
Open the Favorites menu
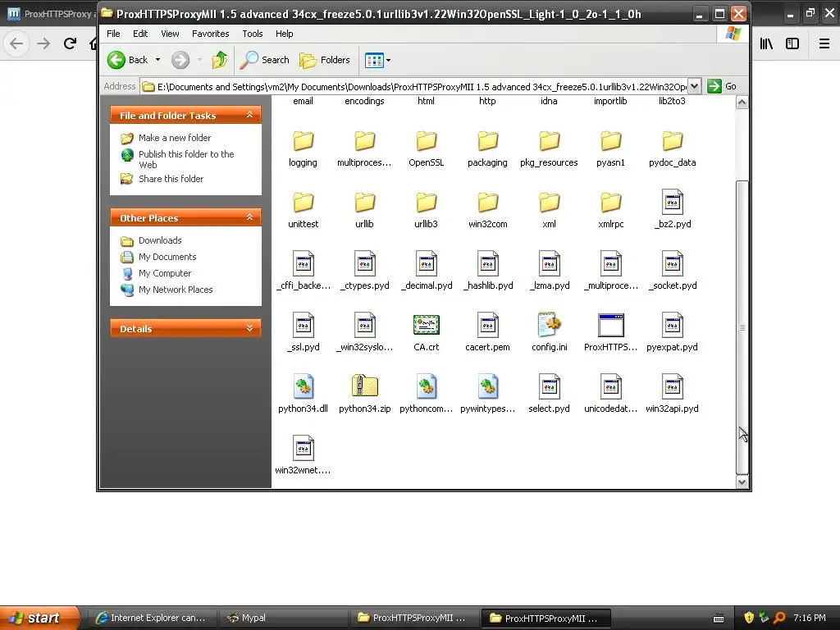211,34
